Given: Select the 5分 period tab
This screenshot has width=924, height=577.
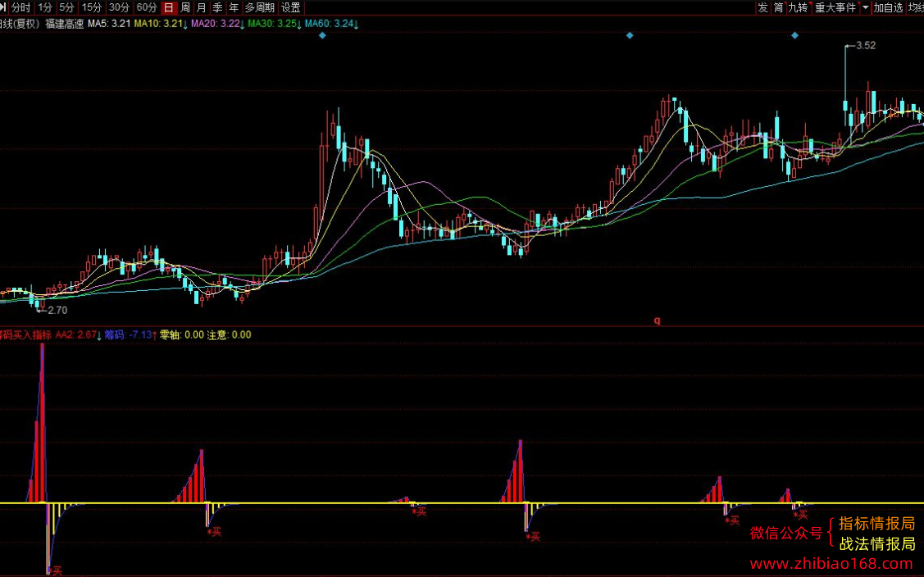Looking at the screenshot, I should pyautogui.click(x=66, y=7).
